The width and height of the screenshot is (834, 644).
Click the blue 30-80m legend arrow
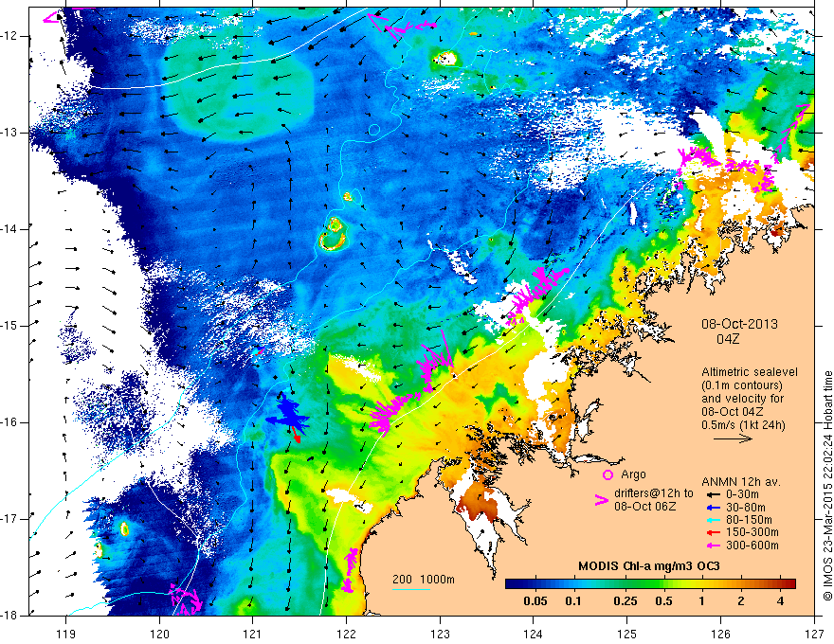[x=712, y=508]
